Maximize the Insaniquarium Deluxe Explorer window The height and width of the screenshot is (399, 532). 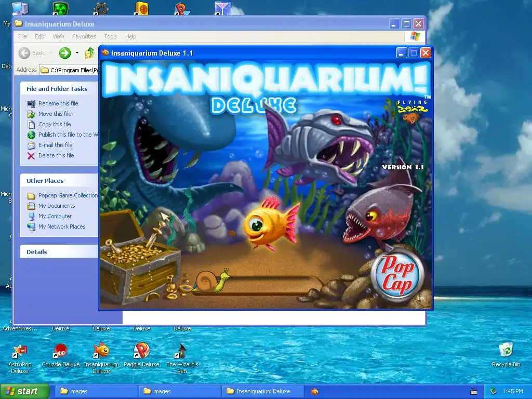click(x=406, y=24)
